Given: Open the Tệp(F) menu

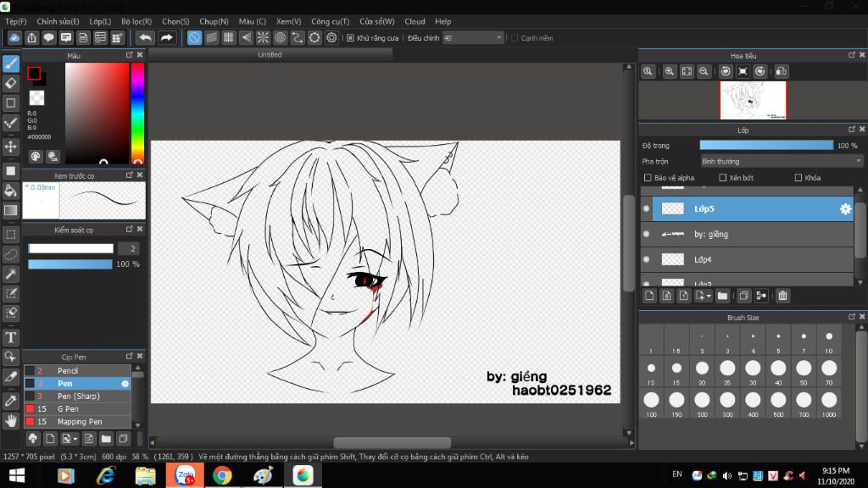Looking at the screenshot, I should [x=16, y=21].
